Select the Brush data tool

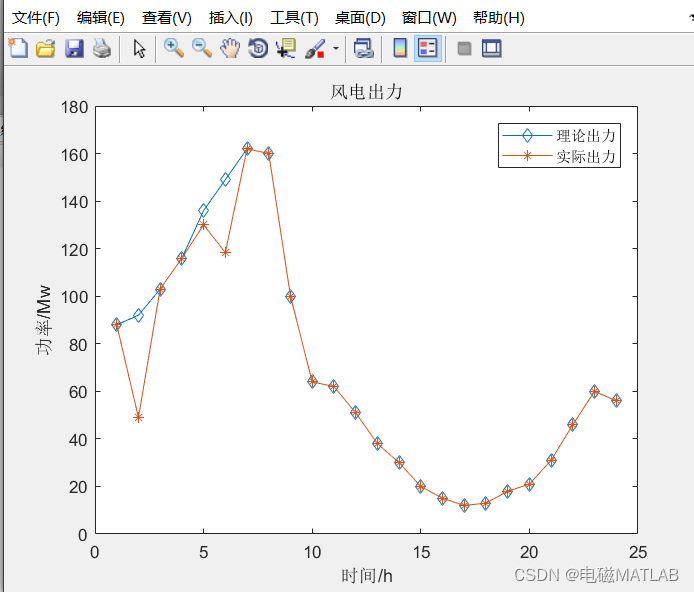pyautogui.click(x=315, y=48)
